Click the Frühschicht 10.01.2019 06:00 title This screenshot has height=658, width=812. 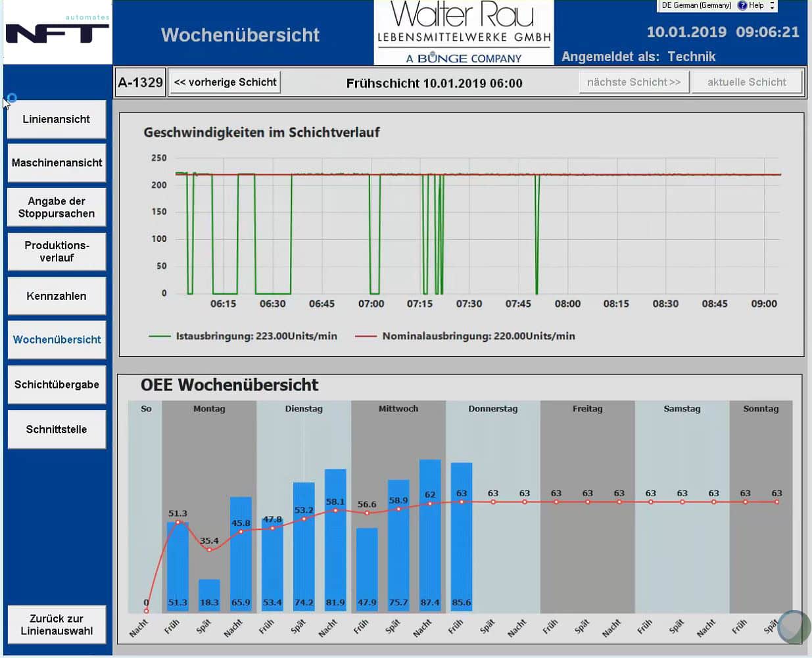click(434, 83)
